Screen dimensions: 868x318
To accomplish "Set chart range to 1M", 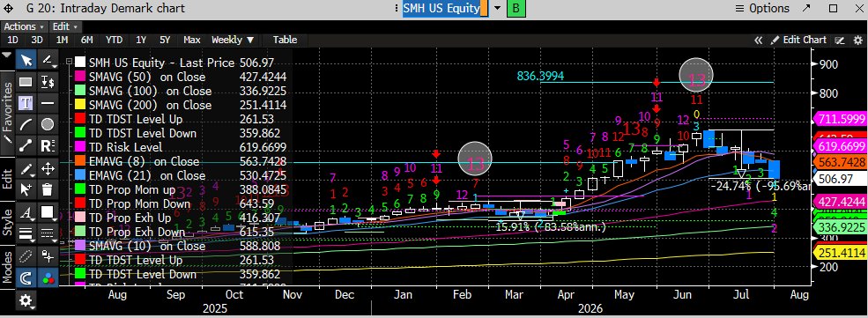I will click(x=62, y=40).
